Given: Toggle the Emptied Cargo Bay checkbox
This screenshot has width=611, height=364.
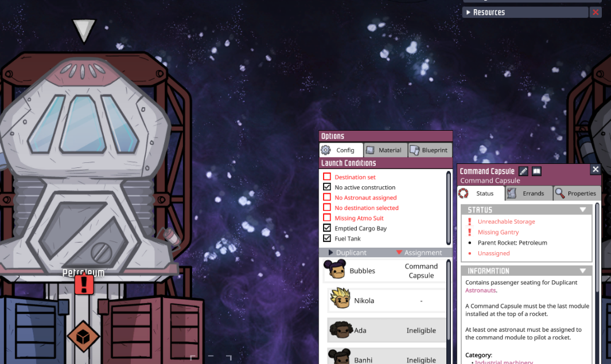Looking at the screenshot, I should point(327,228).
